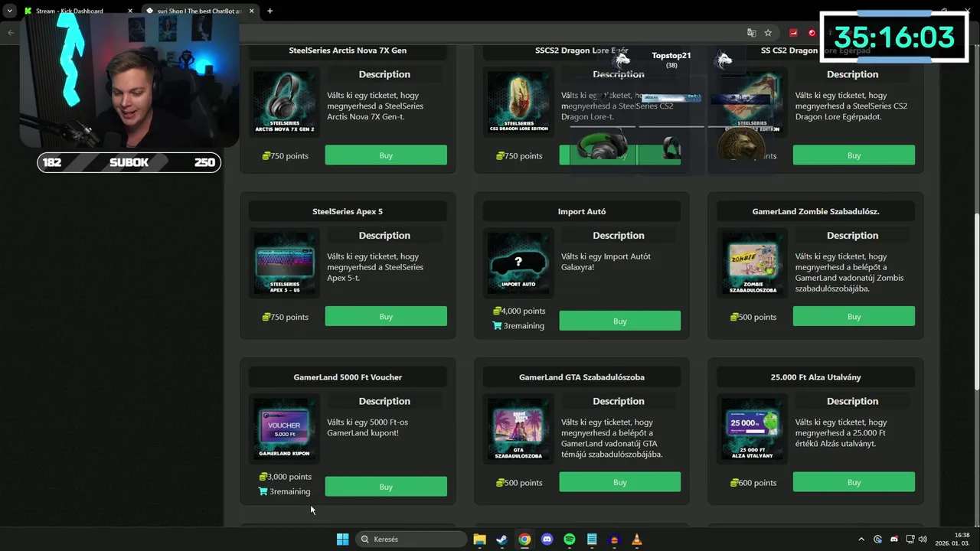This screenshot has height=551, width=980.
Task: Open a new browser tab
Action: click(269, 11)
